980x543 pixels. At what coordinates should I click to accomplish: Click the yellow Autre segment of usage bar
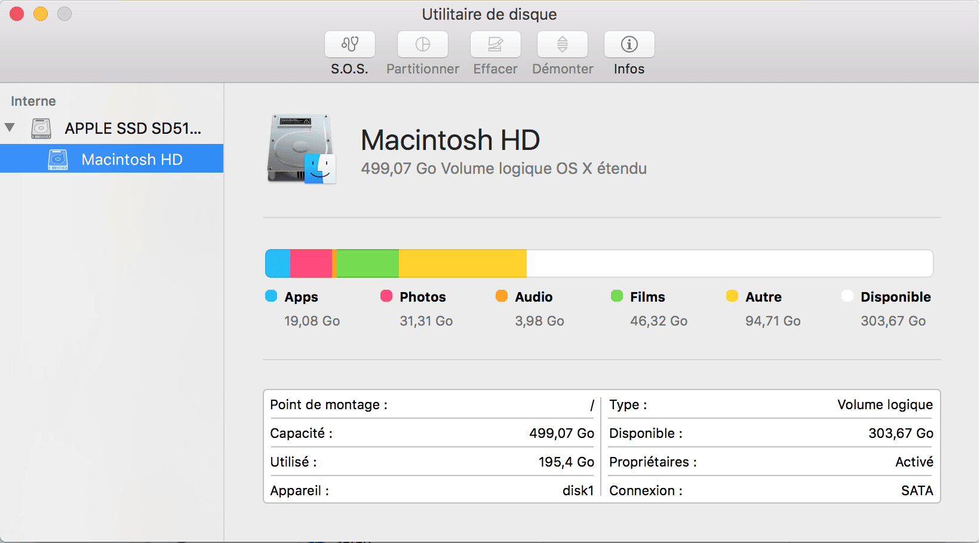tap(463, 263)
